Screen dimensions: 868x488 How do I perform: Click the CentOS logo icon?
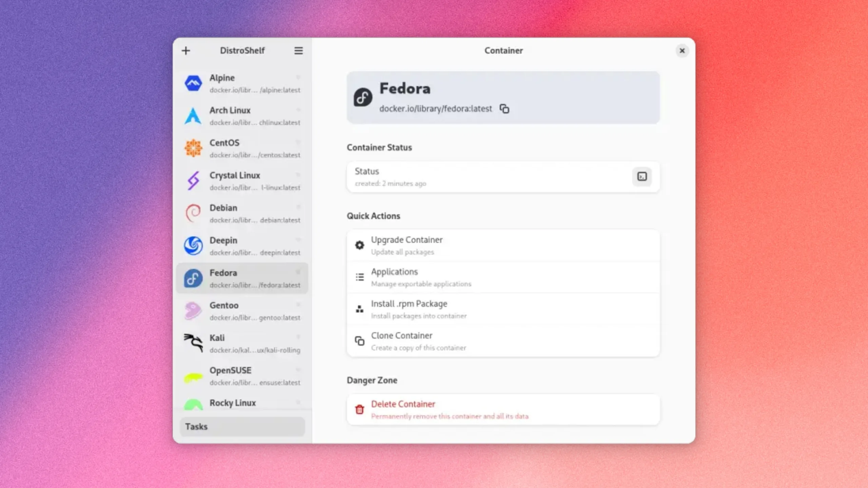coord(193,148)
